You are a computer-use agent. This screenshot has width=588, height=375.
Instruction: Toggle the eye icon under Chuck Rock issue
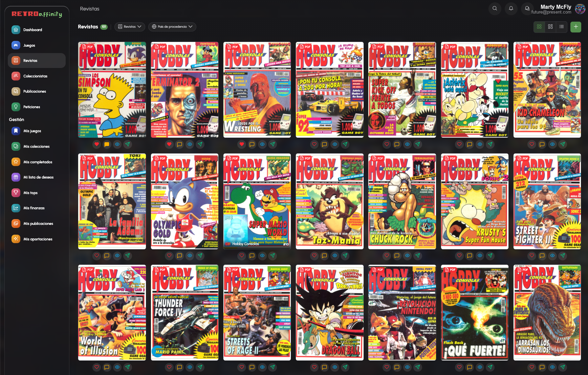pos(408,256)
